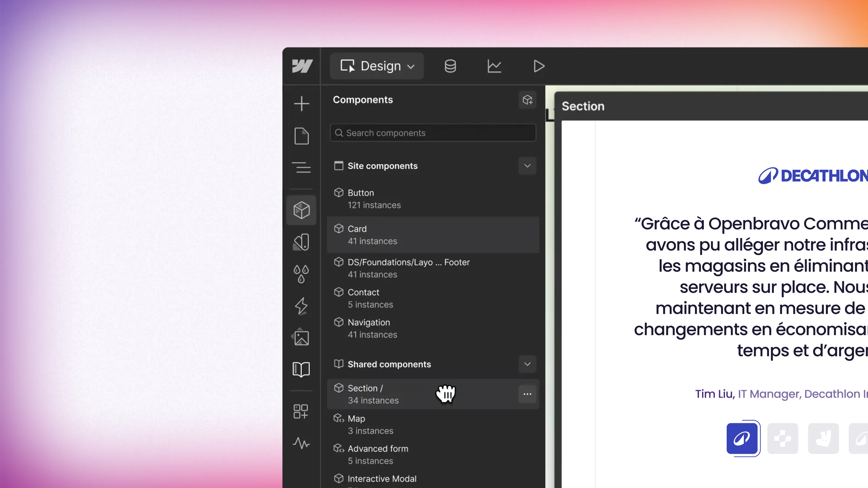Open the Variables droplets icon
Viewport: 868px width, 488px height.
pyautogui.click(x=301, y=274)
